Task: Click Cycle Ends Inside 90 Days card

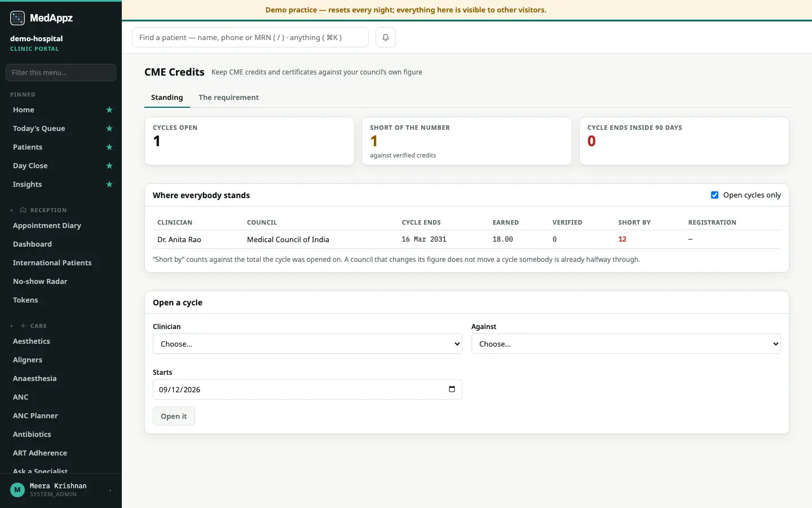Action: (x=684, y=141)
